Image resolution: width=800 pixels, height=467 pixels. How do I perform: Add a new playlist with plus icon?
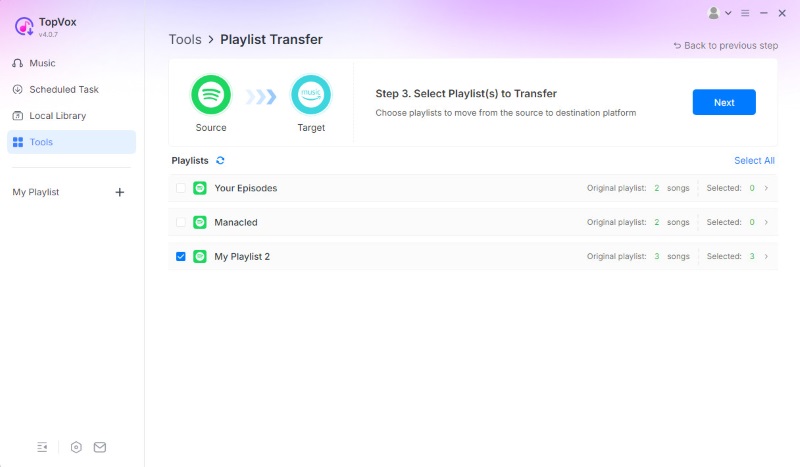[119, 192]
